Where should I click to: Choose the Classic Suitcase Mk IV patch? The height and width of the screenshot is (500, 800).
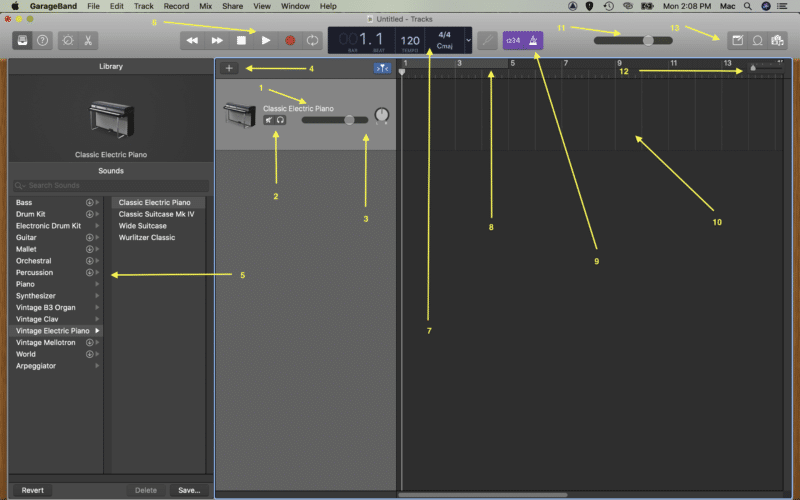pyautogui.click(x=157, y=214)
